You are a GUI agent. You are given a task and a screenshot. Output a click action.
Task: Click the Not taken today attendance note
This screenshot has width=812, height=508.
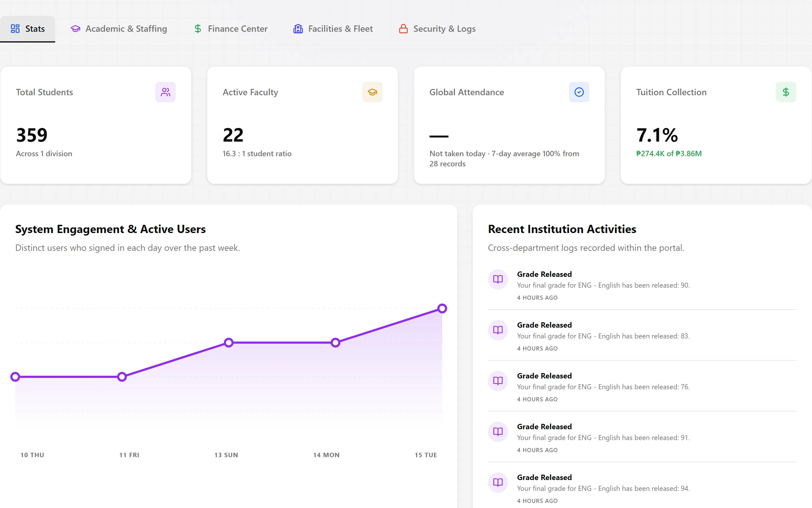point(504,158)
